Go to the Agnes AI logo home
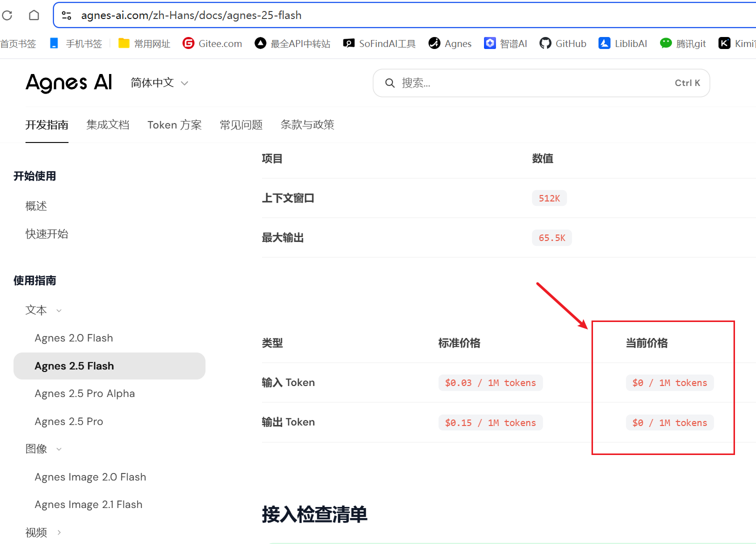The image size is (756, 544). 69,83
